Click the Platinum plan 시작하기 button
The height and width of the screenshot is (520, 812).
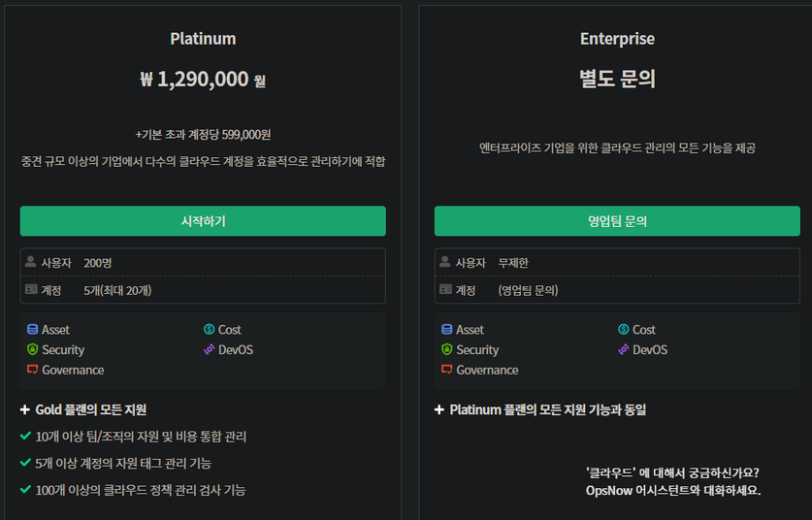pyautogui.click(x=203, y=221)
